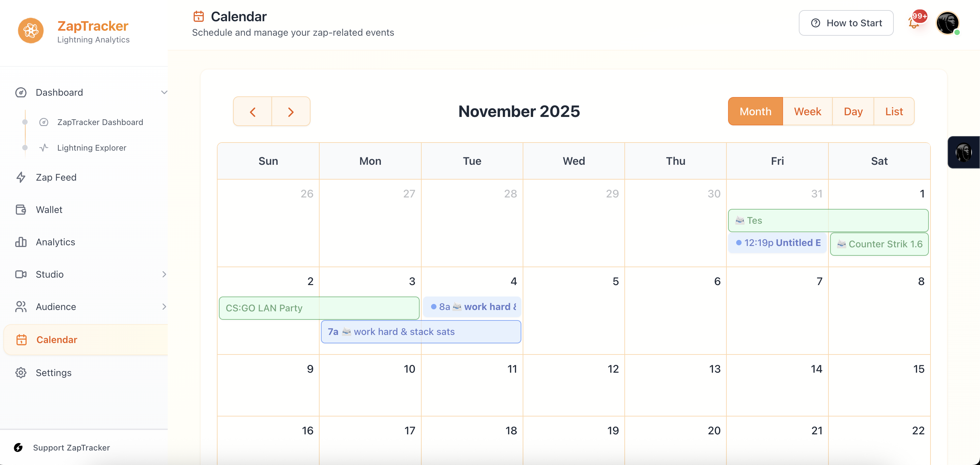Click the Lightning Explorer waveform icon
The width and height of the screenshot is (980, 465).
(x=43, y=148)
